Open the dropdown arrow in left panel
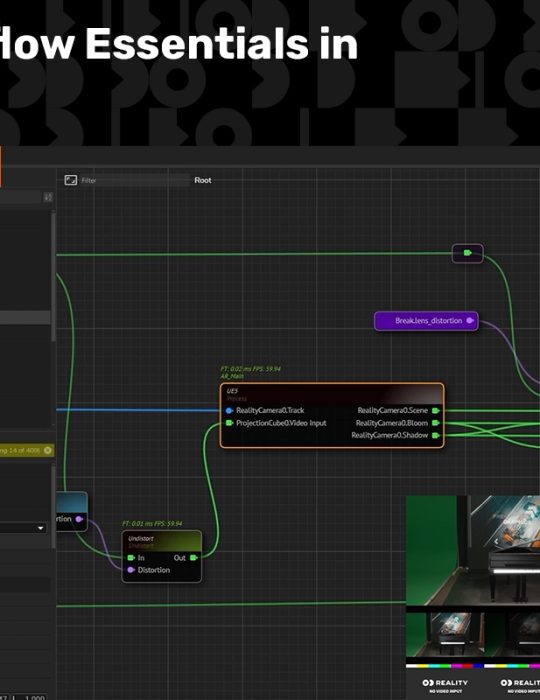 click(41, 528)
